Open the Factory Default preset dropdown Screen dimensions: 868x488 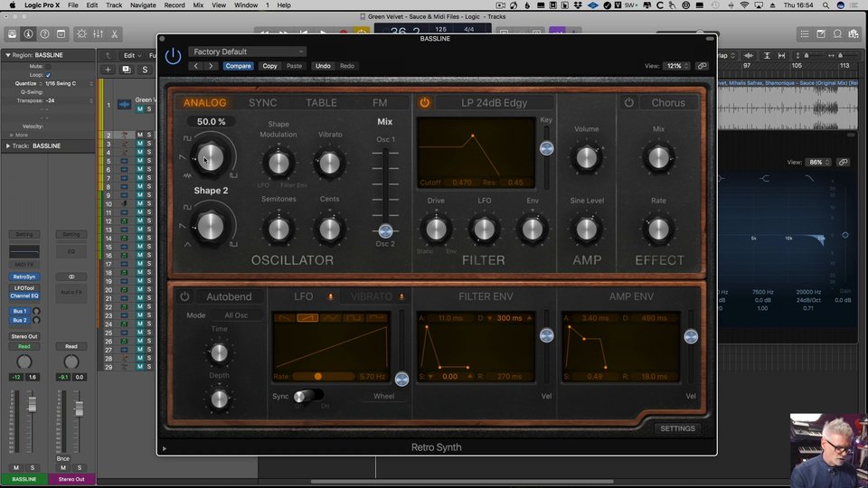coord(248,52)
